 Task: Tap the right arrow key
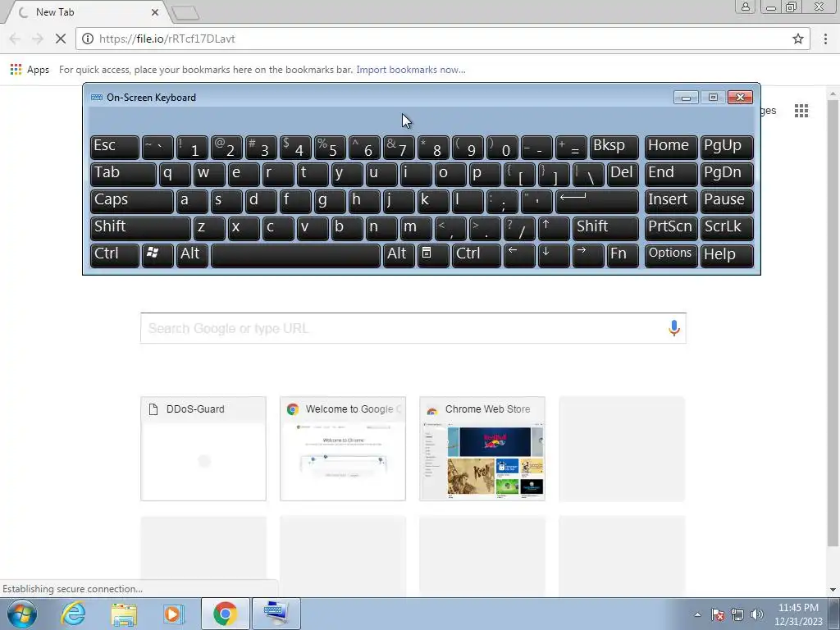[588, 254]
